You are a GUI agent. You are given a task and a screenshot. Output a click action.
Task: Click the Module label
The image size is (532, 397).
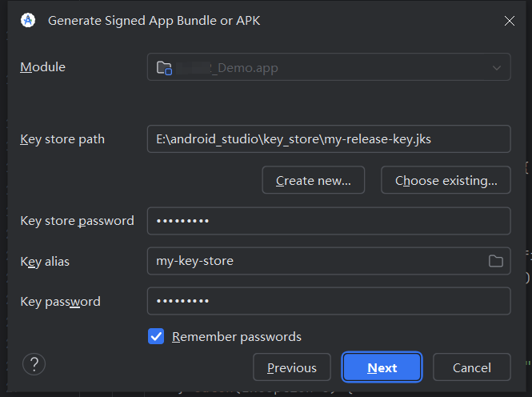(42, 67)
